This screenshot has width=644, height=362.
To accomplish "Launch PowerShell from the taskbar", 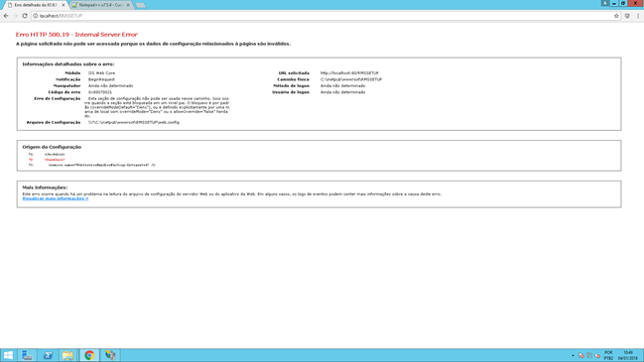I will click(x=48, y=355).
